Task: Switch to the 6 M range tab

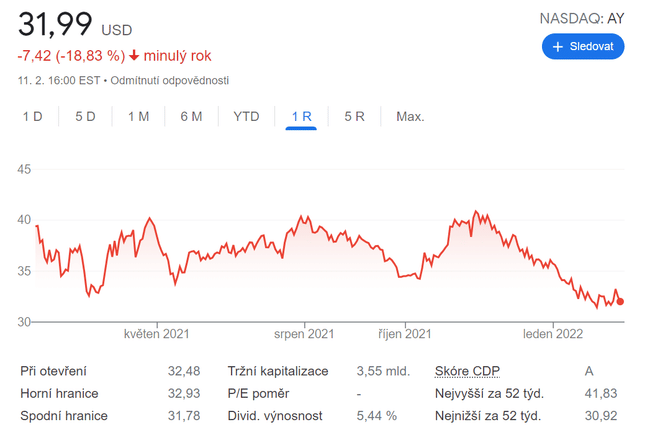Action: tap(191, 117)
